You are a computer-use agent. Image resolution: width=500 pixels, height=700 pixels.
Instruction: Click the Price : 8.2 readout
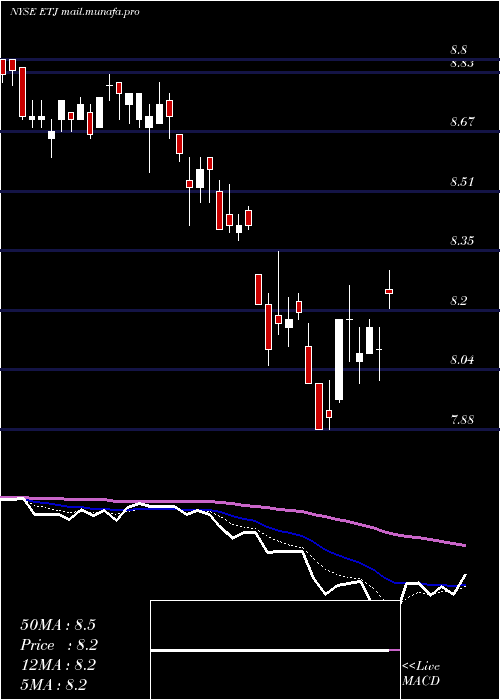[59, 645]
